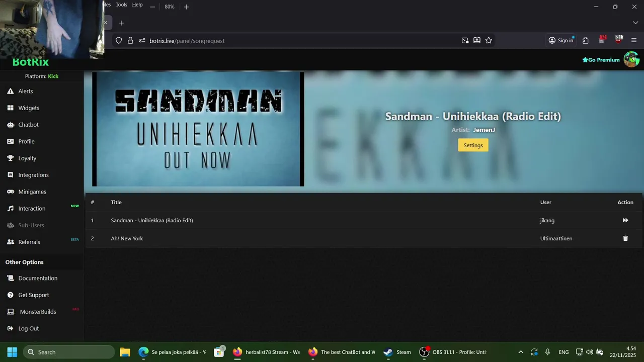Expand the hidden system tray icons chevron
The height and width of the screenshot is (362, 644).
[x=521, y=352]
